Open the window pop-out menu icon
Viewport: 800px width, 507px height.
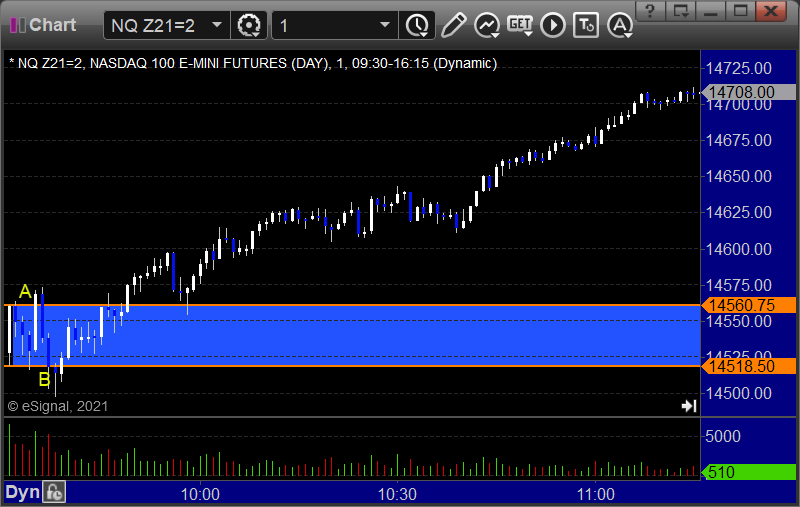click(x=681, y=11)
